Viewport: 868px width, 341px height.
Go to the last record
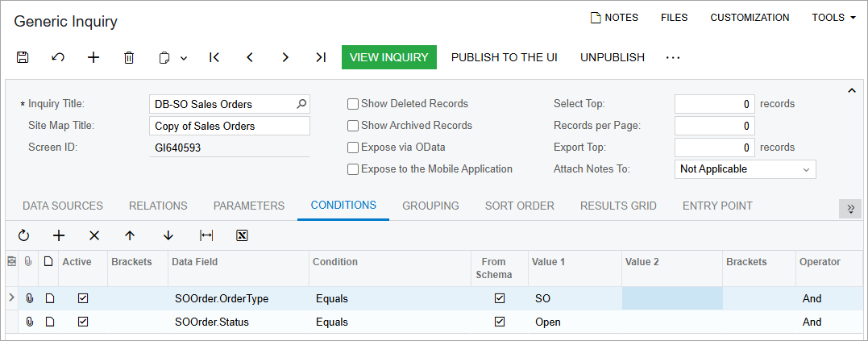point(321,57)
